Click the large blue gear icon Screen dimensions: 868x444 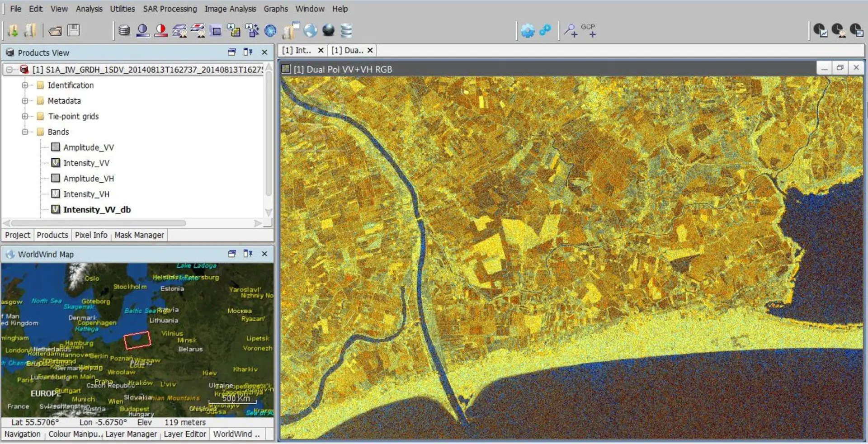pos(528,31)
